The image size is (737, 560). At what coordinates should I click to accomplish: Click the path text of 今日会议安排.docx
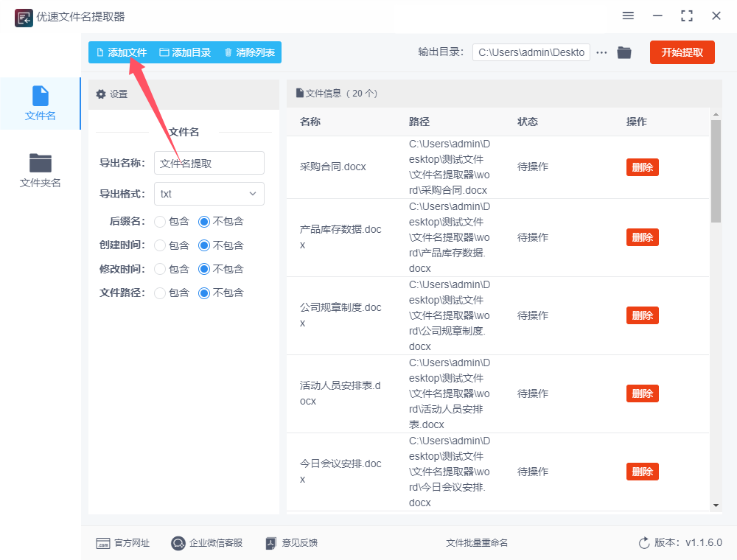[x=450, y=472]
